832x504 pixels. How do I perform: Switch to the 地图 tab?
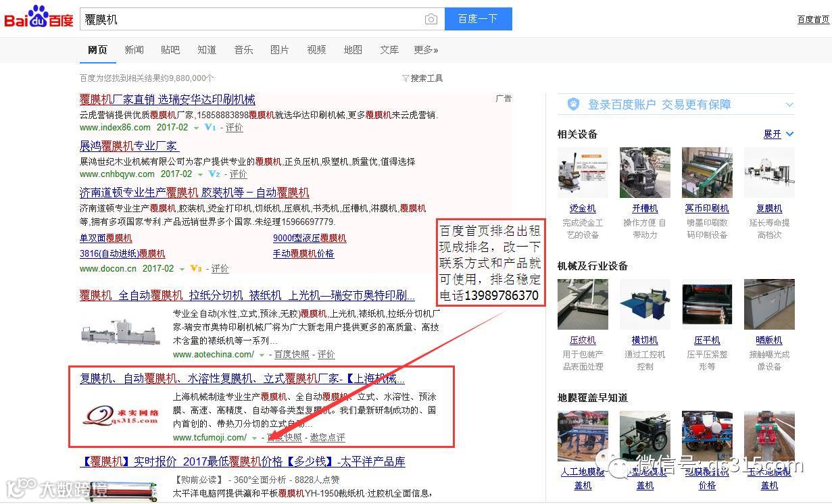click(353, 50)
